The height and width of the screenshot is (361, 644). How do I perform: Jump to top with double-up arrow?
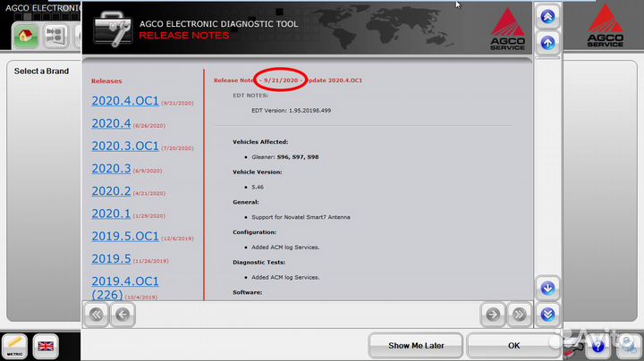(x=547, y=17)
